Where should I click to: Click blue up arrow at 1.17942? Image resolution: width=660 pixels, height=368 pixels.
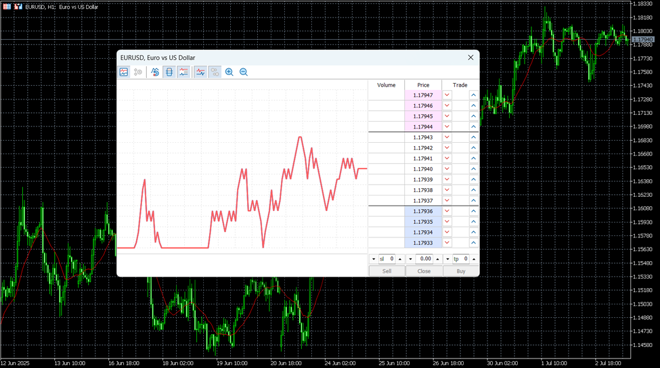pos(474,148)
